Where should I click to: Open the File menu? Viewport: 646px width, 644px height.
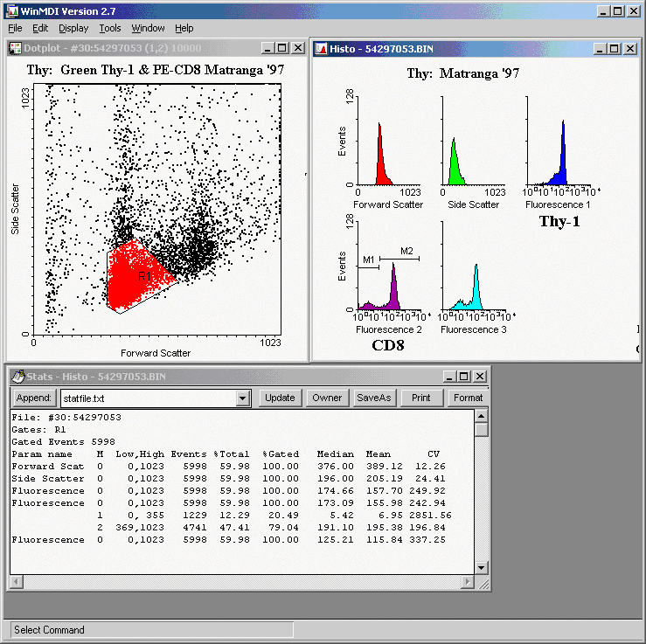[x=15, y=28]
